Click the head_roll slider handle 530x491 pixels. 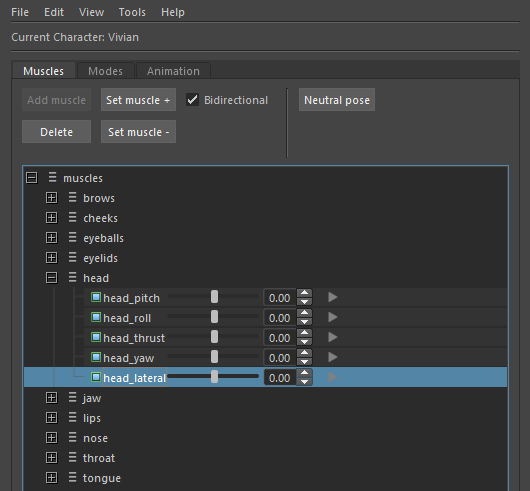(214, 317)
